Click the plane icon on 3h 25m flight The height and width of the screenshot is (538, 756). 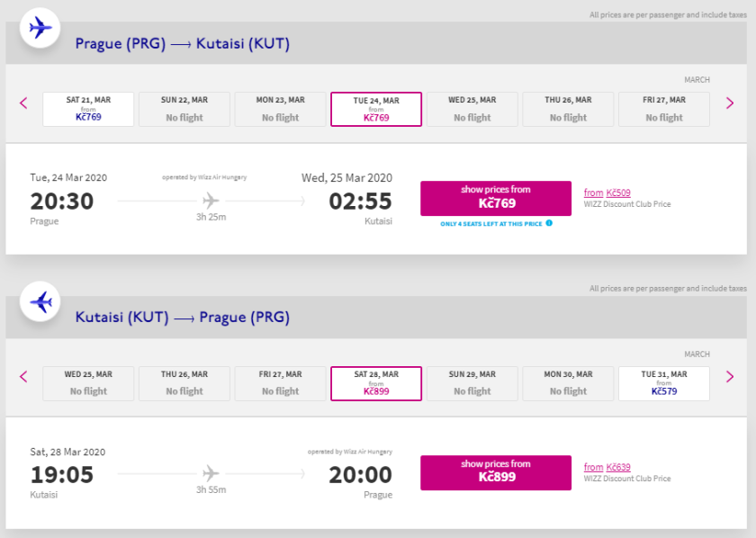pos(211,200)
